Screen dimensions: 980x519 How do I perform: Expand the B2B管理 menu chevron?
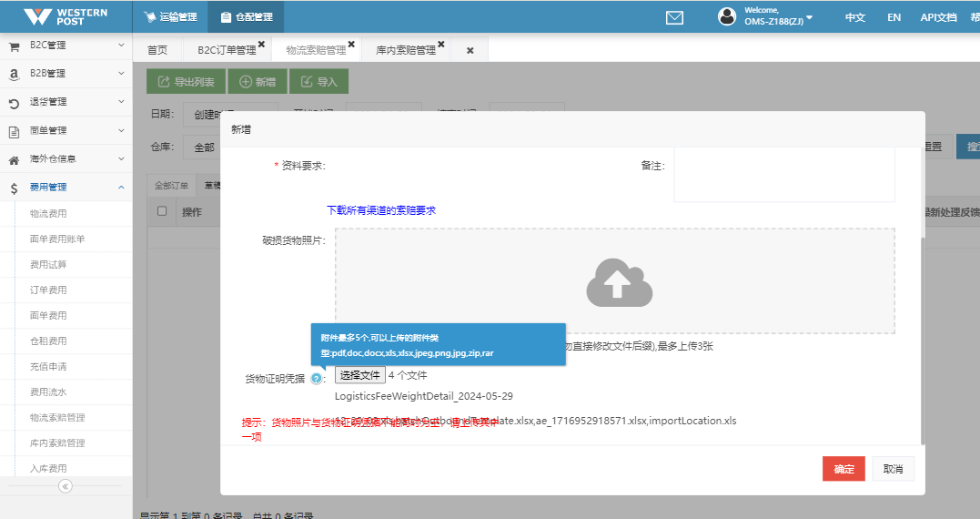click(x=121, y=73)
